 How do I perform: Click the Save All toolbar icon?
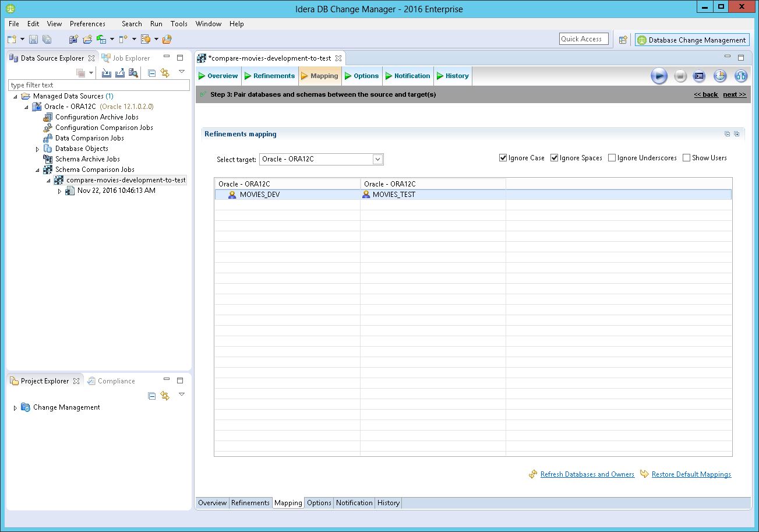47,39
